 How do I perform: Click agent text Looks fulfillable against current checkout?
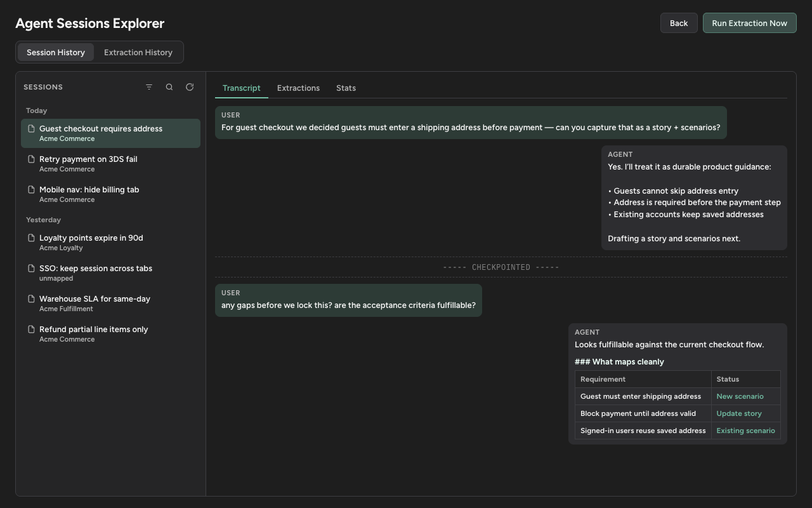[x=669, y=345]
